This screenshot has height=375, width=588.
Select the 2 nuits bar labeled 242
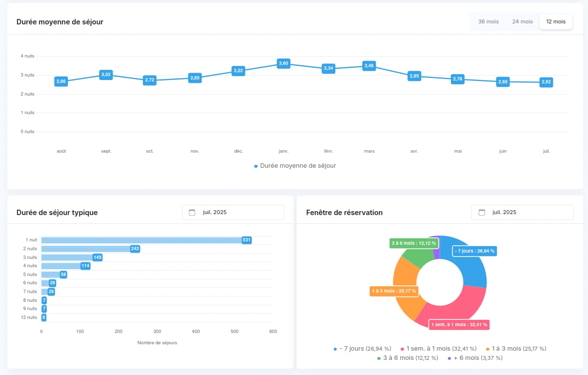click(x=85, y=249)
